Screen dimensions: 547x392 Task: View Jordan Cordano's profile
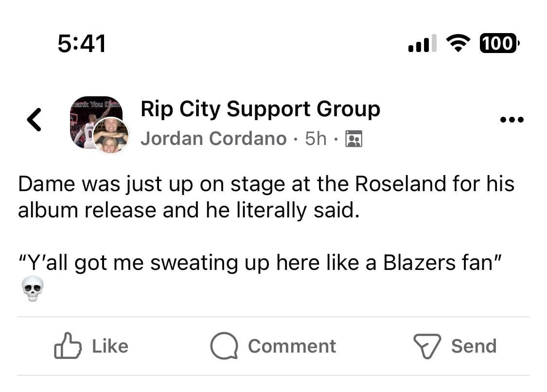coord(213,138)
